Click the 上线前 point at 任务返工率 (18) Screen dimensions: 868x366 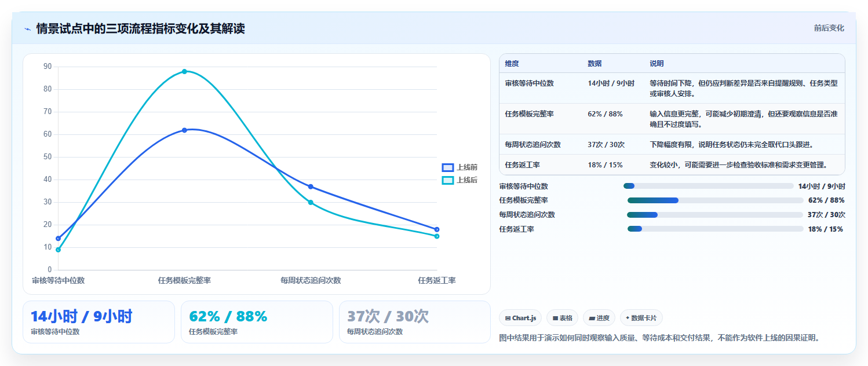tap(437, 229)
